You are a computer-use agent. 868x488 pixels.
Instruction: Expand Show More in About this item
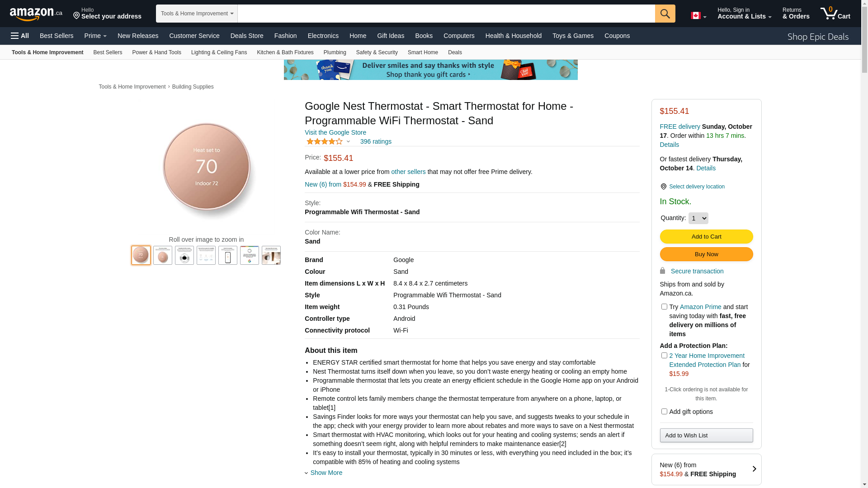pyautogui.click(x=325, y=473)
